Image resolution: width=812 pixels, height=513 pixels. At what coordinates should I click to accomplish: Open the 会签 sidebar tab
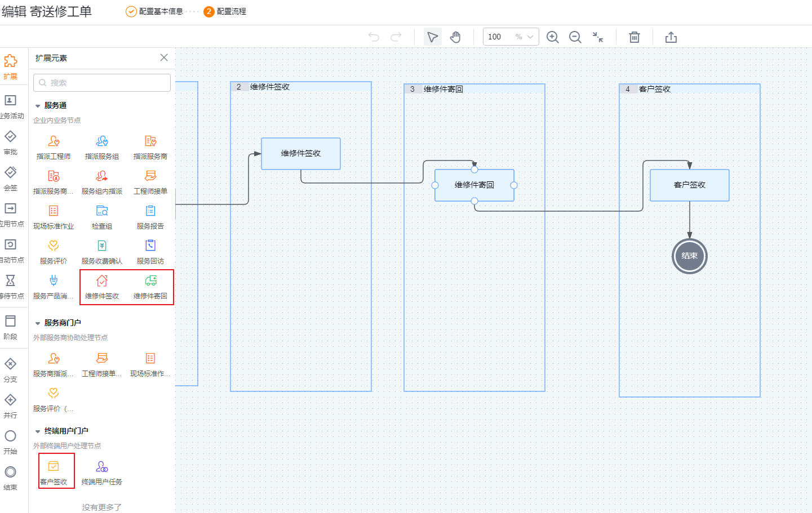point(11,179)
